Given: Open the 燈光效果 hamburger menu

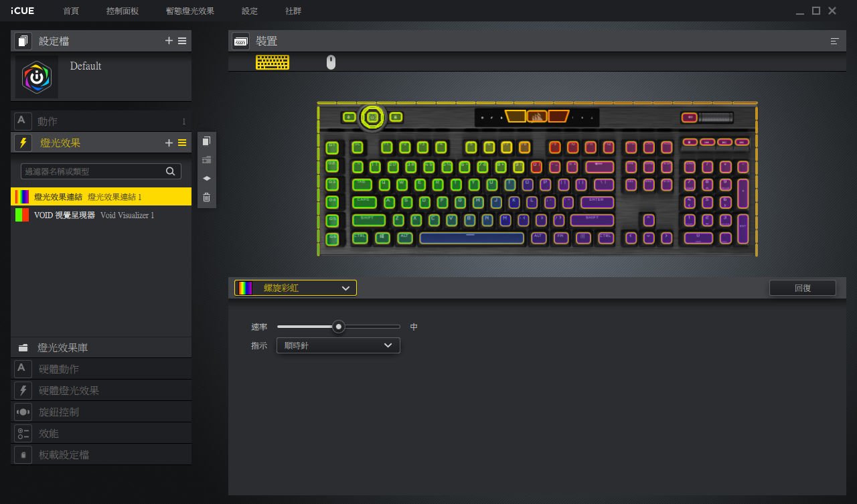Looking at the screenshot, I should coord(182,143).
